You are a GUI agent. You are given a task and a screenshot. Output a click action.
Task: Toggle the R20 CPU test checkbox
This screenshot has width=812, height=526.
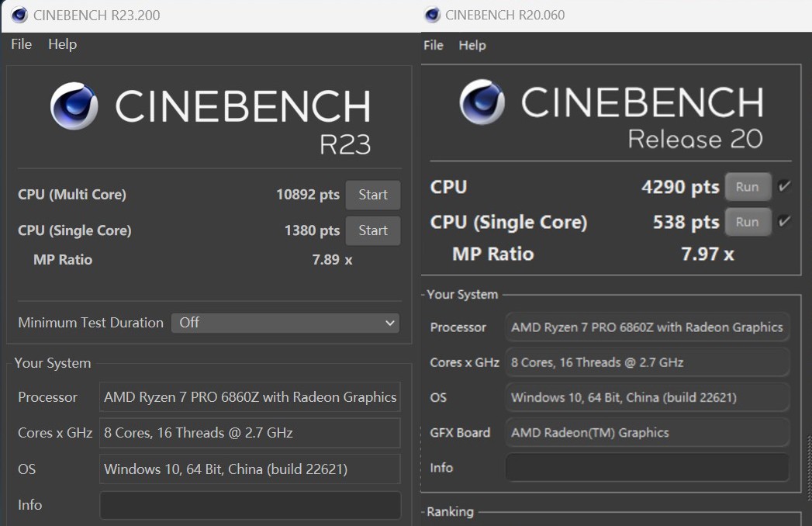pyautogui.click(x=784, y=186)
